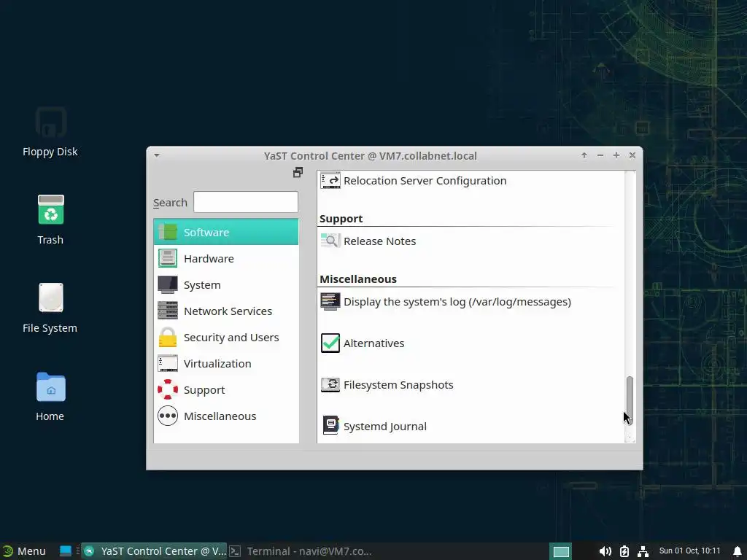747x560 pixels.
Task: Select the Support lifebuoy icon
Action: (168, 389)
